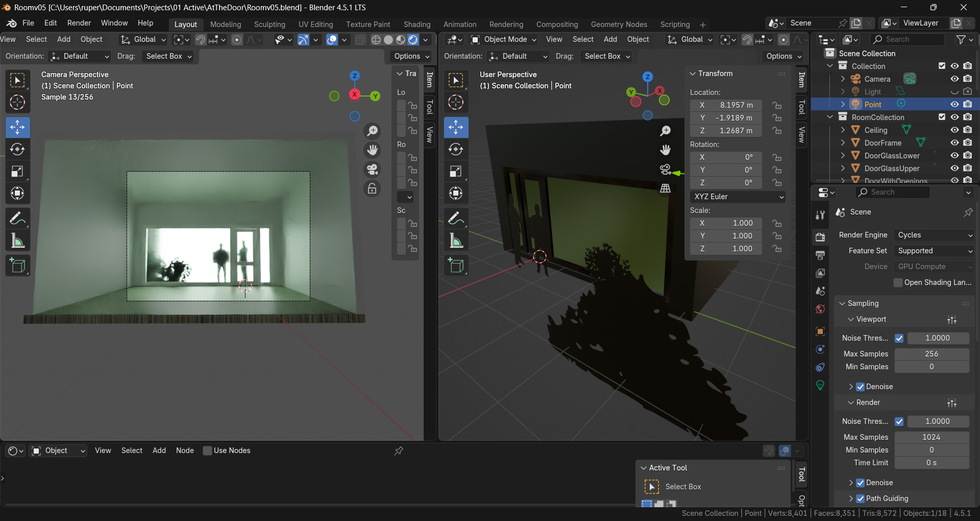Select the Measure tool
This screenshot has width=980, height=521.
tap(17, 240)
